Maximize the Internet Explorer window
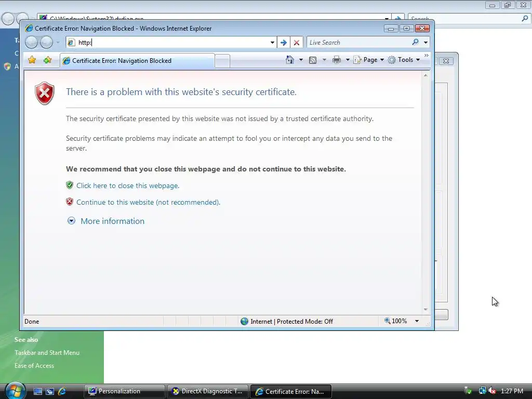The width and height of the screenshot is (532, 399). pyautogui.click(x=406, y=29)
